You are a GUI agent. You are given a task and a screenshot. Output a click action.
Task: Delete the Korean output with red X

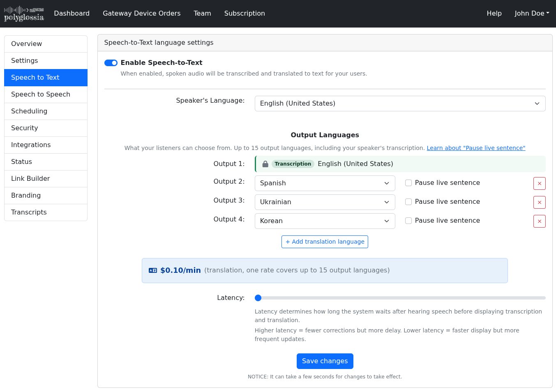pyautogui.click(x=539, y=221)
